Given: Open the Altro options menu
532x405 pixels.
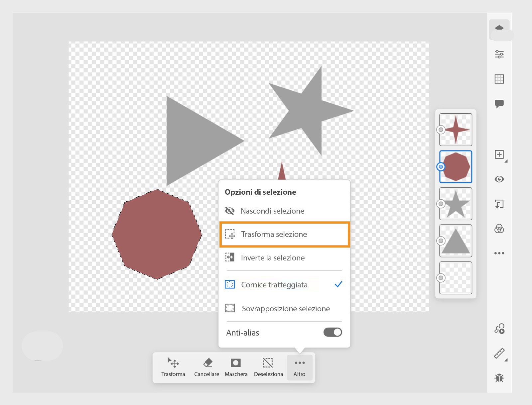Looking at the screenshot, I should click(x=300, y=367).
